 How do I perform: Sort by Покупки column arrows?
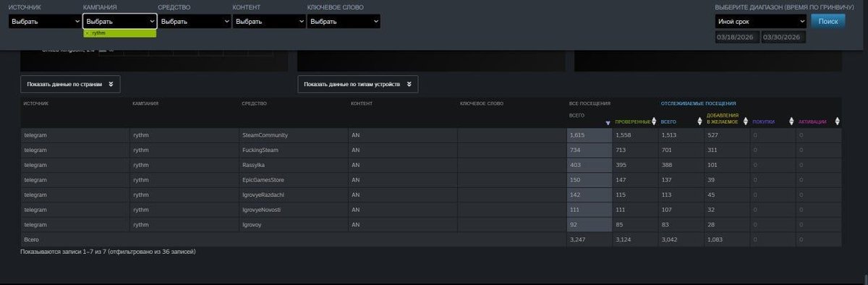click(x=792, y=122)
